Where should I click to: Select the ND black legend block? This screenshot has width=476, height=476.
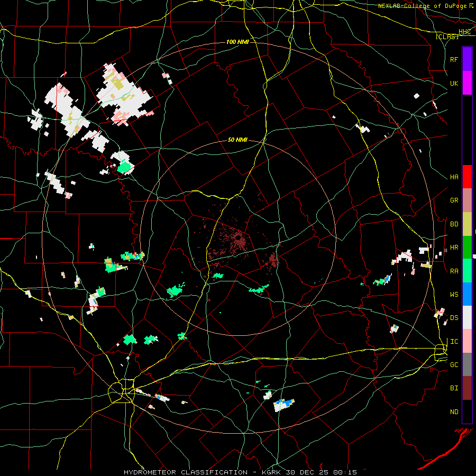[467, 411]
